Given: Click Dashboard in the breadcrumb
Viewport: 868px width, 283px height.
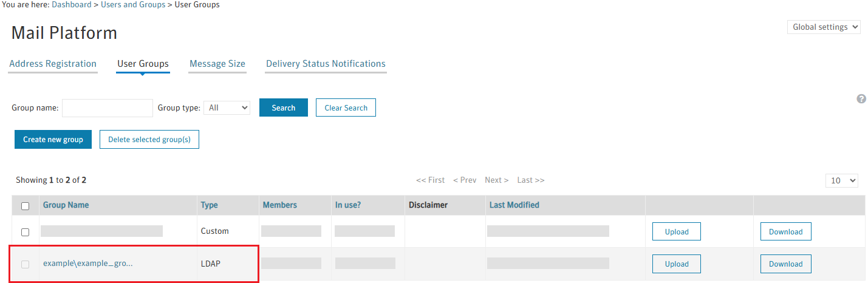Looking at the screenshot, I should pyautogui.click(x=72, y=5).
